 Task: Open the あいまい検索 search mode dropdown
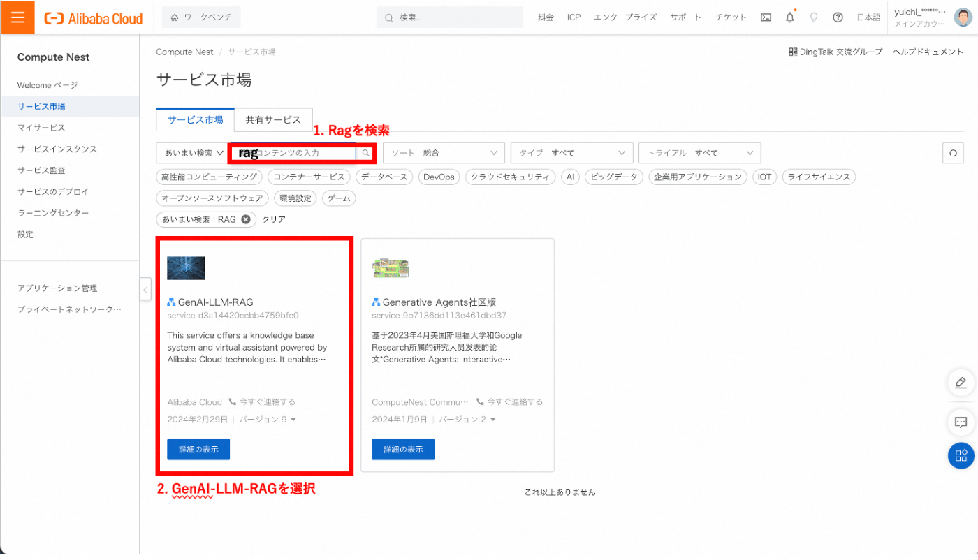point(193,153)
